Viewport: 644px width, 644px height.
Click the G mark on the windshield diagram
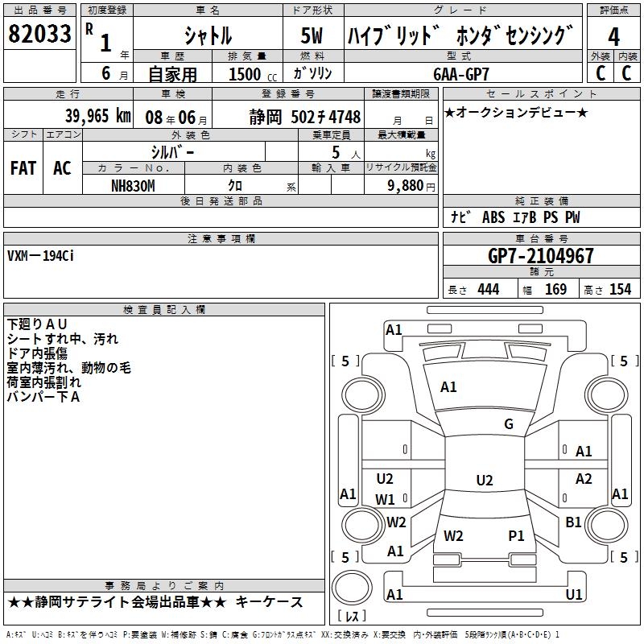tap(509, 424)
